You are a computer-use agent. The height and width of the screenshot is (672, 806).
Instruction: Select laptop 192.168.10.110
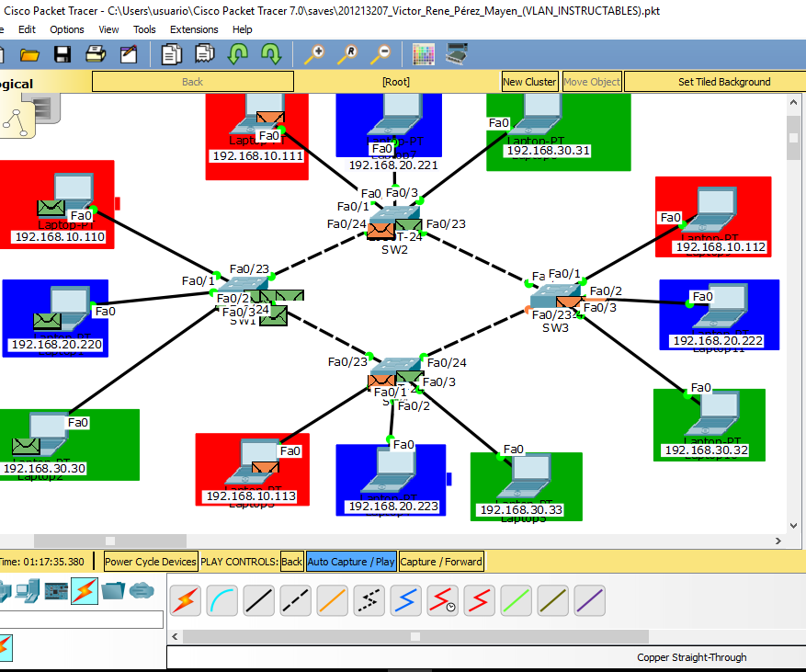[x=73, y=196]
